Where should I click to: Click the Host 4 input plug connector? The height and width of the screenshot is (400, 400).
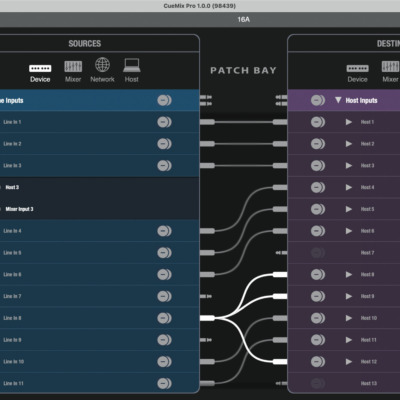click(x=280, y=188)
